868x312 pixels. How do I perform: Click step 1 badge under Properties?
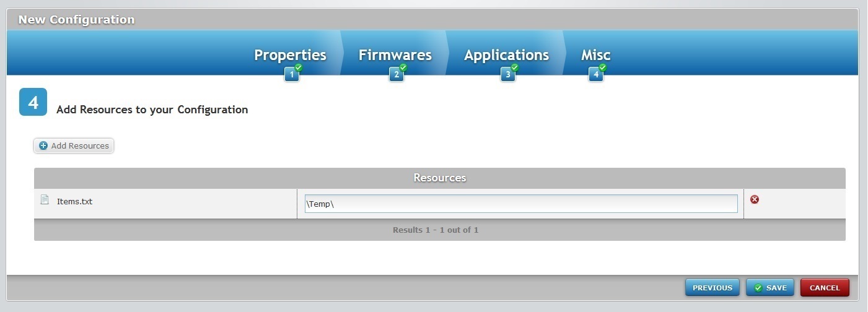(292, 75)
